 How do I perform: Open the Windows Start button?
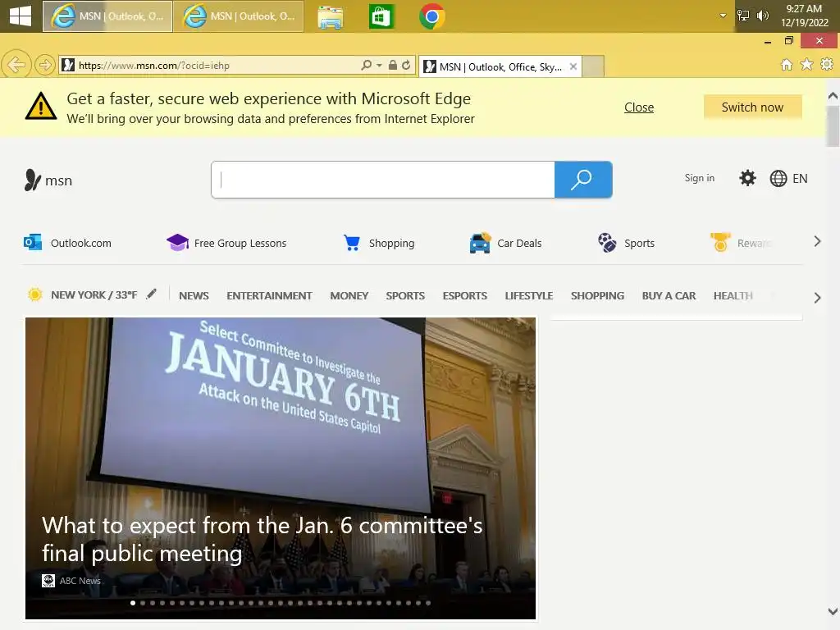[21, 16]
